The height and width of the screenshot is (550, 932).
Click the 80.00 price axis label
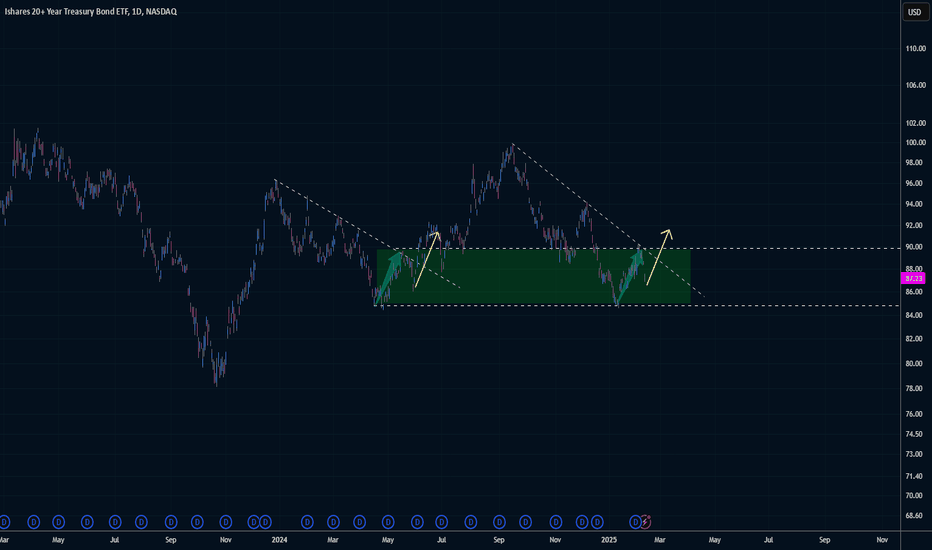[915, 363]
